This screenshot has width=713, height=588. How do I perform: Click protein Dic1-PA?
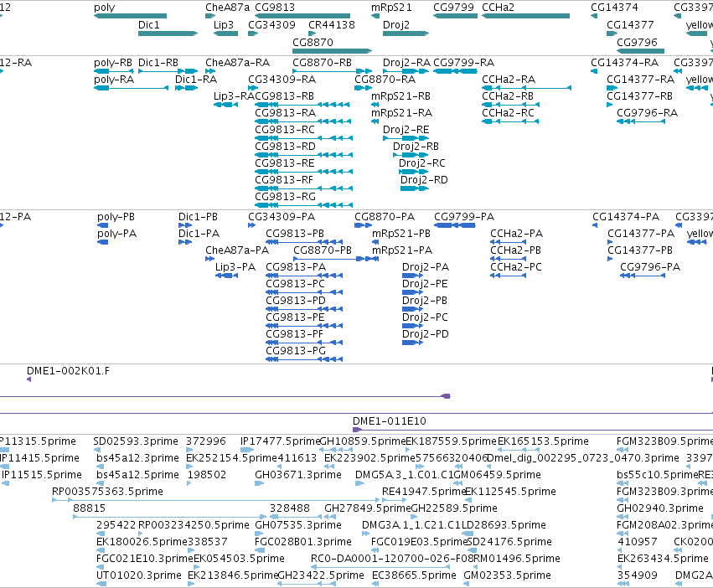pos(185,242)
